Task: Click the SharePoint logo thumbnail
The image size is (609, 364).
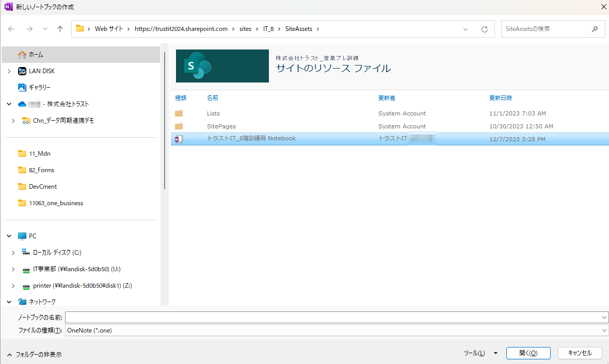Action: coord(222,66)
